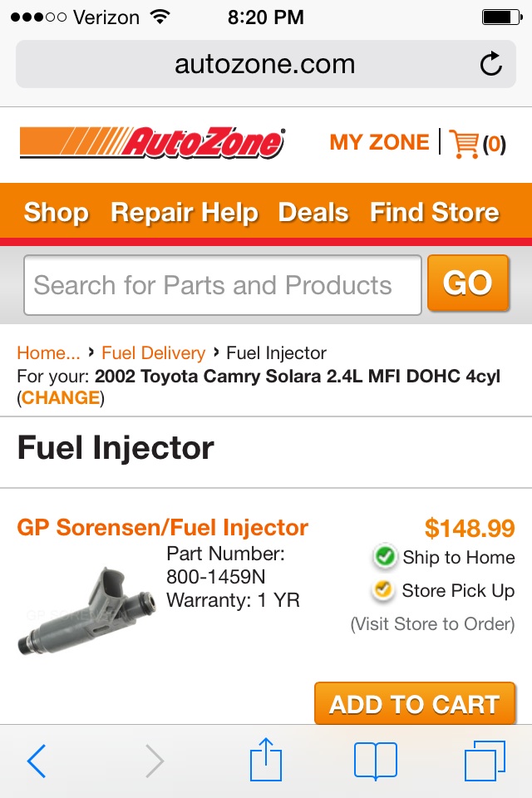Screen dimensions: 532x798
Task: Focus the Search for Parts and Products field
Action: (223, 285)
